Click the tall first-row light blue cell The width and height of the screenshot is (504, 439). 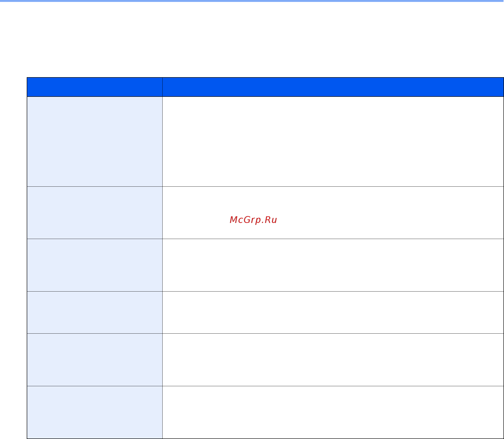(95, 142)
